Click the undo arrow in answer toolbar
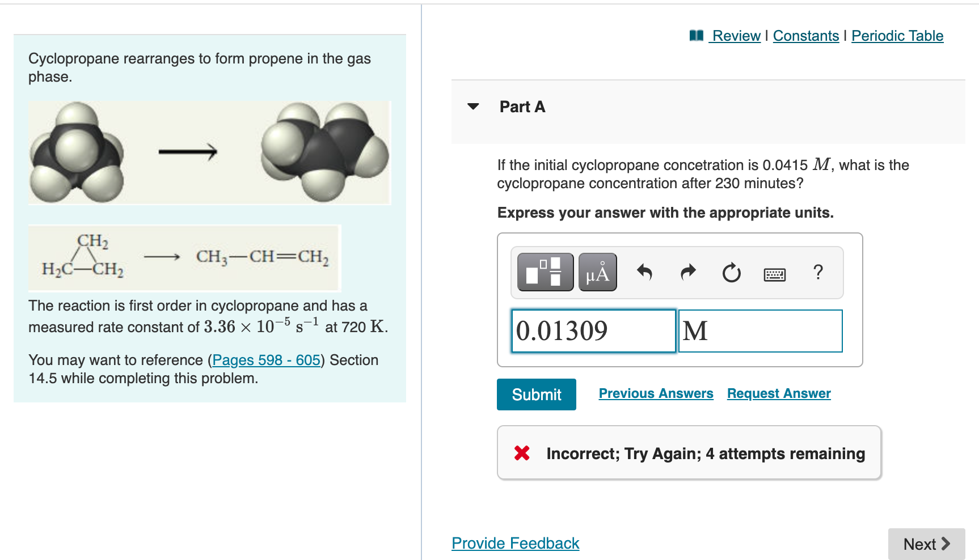979x560 pixels. [644, 273]
